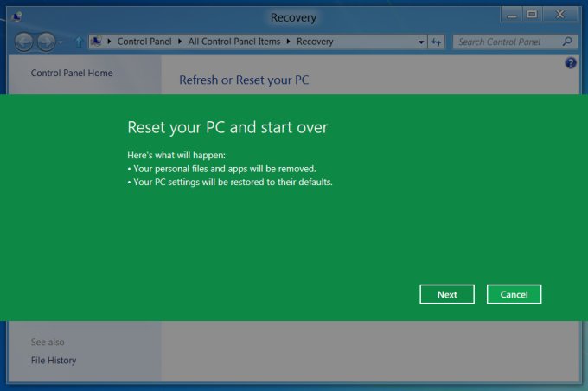Screen dimensions: 588x391
Task: Go forward using the Forward arrow
Action: [x=46, y=42]
